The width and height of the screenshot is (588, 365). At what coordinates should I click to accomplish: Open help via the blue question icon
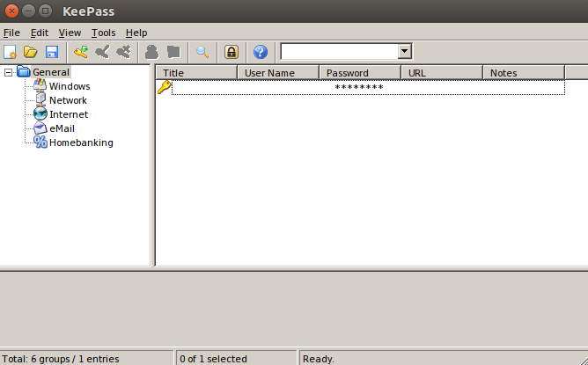[261, 52]
